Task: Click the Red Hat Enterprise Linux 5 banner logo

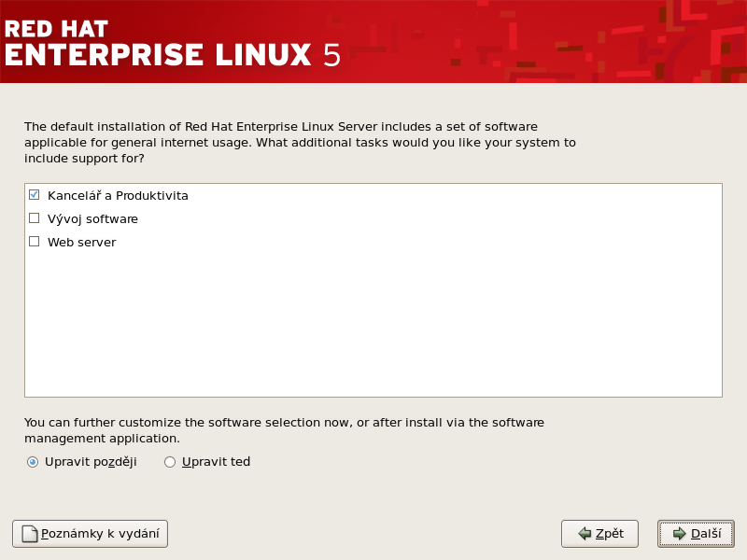Action: tap(173, 42)
